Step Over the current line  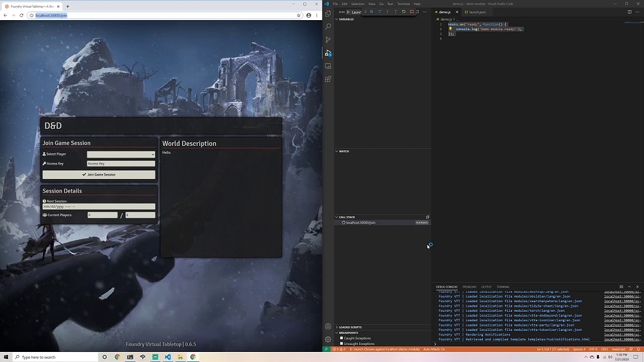[x=380, y=11]
